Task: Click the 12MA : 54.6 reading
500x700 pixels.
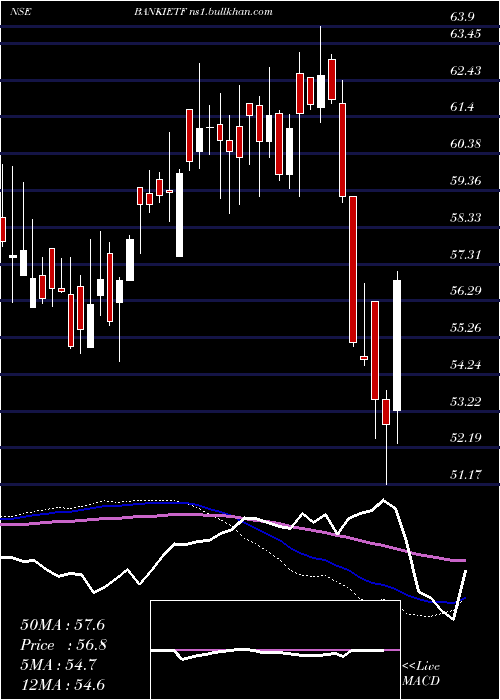Action: click(62, 684)
